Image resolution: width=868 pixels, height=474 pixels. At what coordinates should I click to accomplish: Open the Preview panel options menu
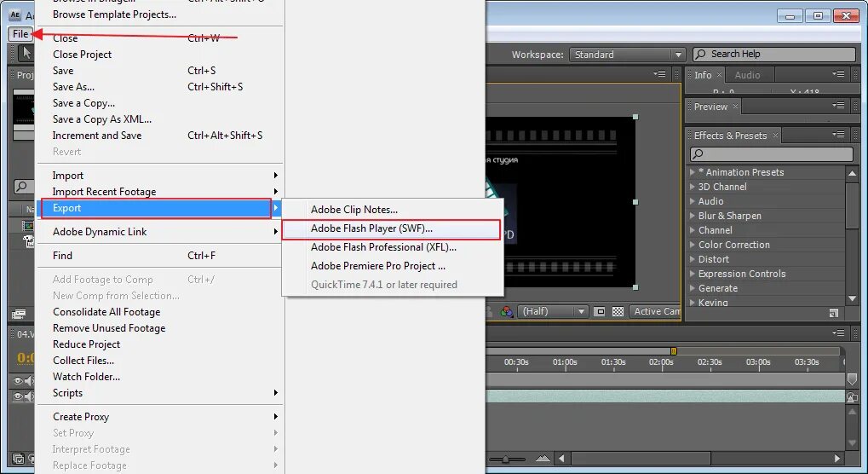pos(838,105)
